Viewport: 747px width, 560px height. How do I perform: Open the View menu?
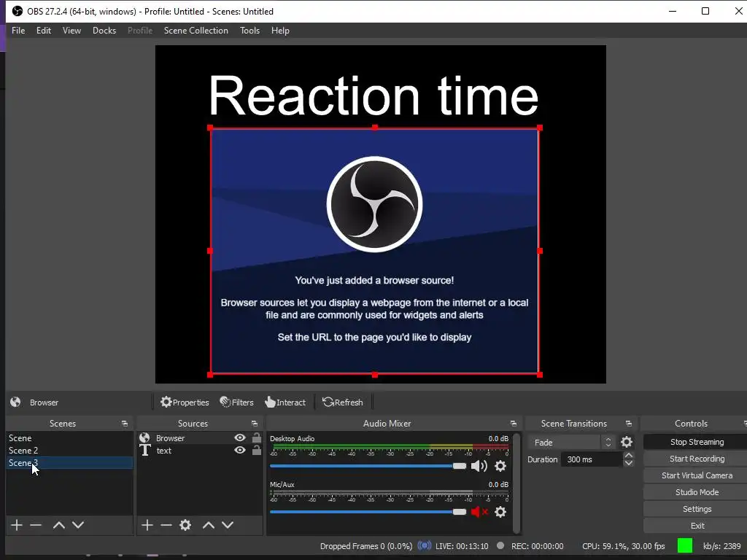click(x=71, y=31)
